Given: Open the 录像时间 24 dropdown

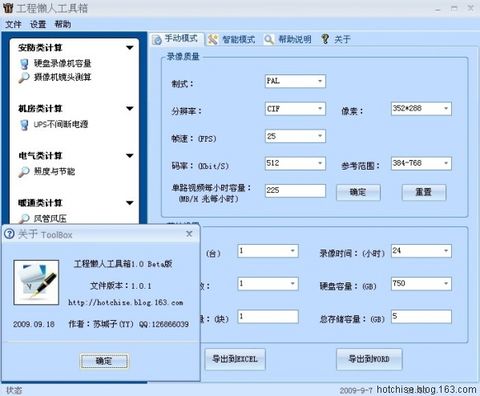Looking at the screenshot, I should 446,251.
